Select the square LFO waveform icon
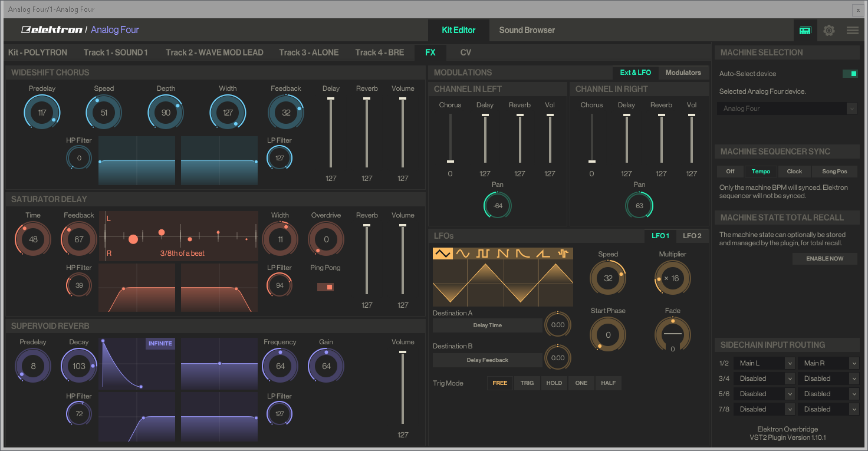The width and height of the screenshot is (868, 451). [483, 254]
